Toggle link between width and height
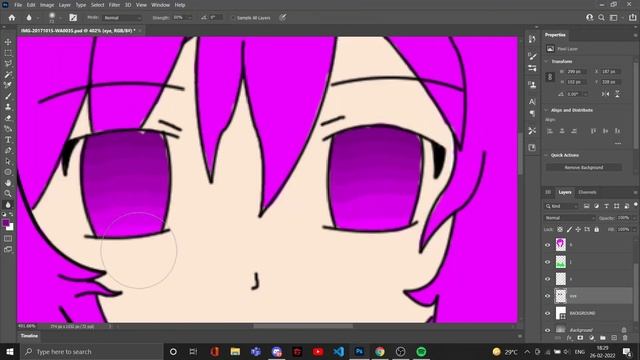 (x=550, y=77)
